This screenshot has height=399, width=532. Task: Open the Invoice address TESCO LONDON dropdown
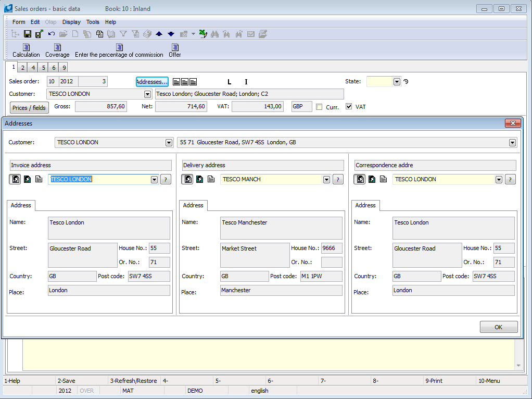pyautogui.click(x=155, y=180)
